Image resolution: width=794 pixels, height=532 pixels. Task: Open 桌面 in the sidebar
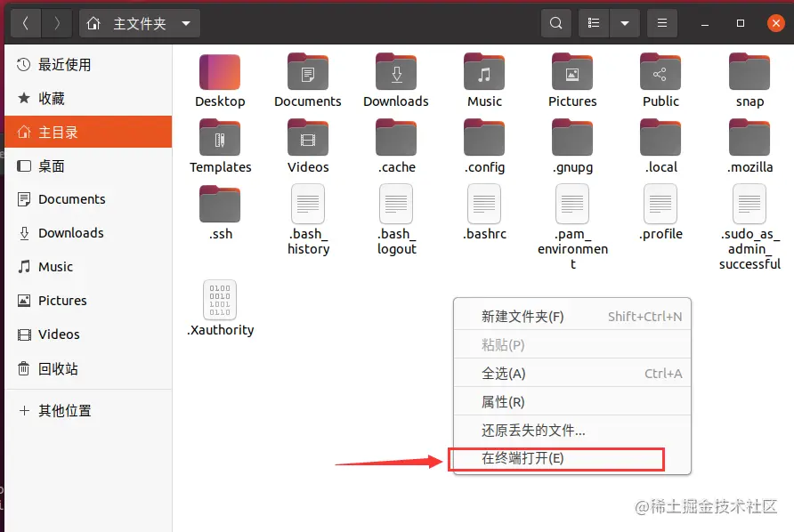pyautogui.click(x=88, y=166)
